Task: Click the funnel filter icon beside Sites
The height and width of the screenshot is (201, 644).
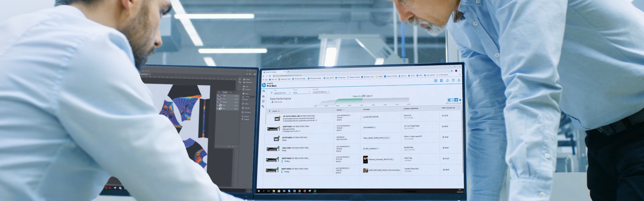Action: coord(272,93)
